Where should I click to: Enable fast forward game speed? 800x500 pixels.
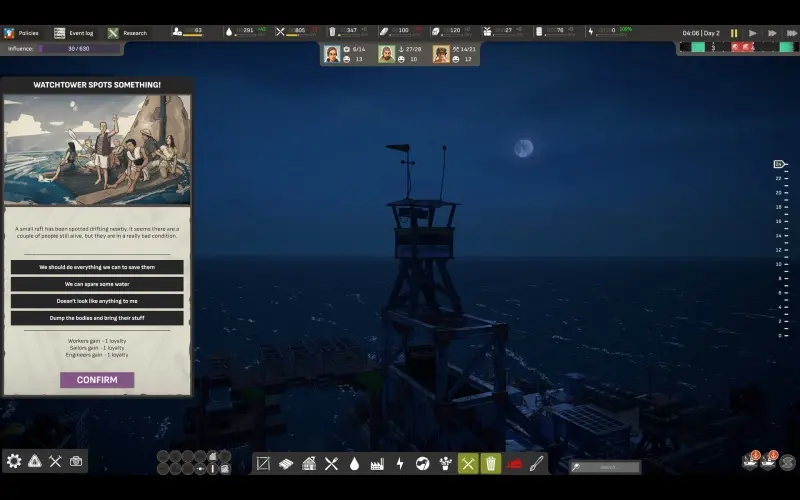point(771,33)
